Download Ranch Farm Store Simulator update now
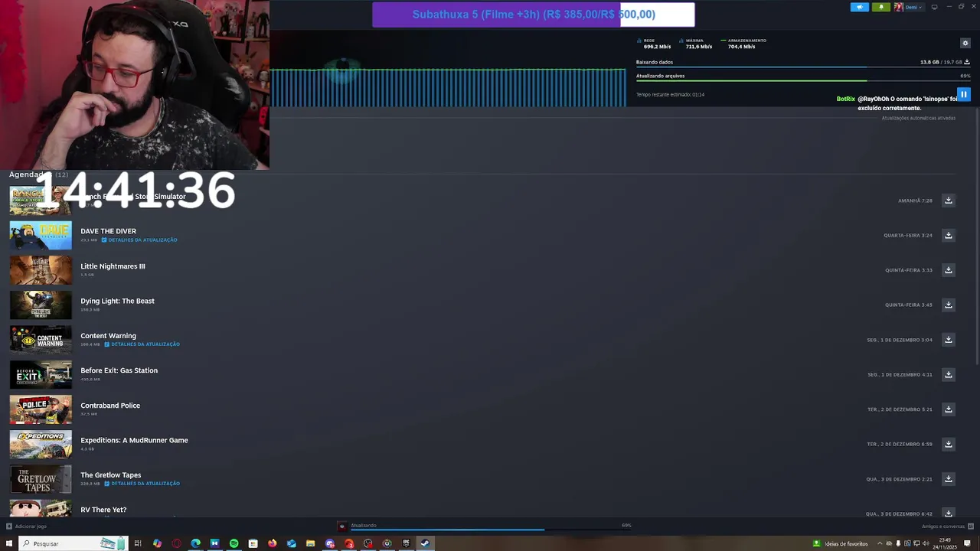This screenshot has width=980, height=551. (x=948, y=201)
